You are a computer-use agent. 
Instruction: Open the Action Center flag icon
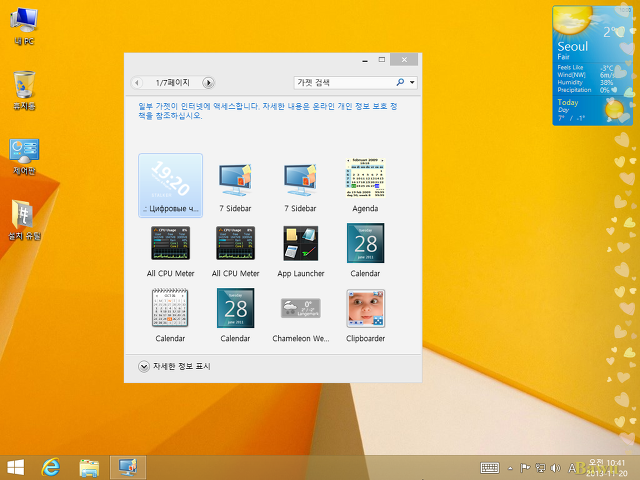pyautogui.click(x=525, y=468)
